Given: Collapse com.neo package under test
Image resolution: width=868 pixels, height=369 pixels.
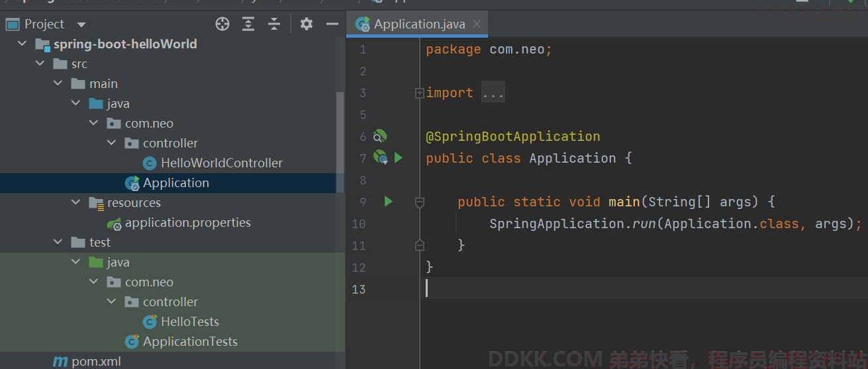Looking at the screenshot, I should pos(94,282).
